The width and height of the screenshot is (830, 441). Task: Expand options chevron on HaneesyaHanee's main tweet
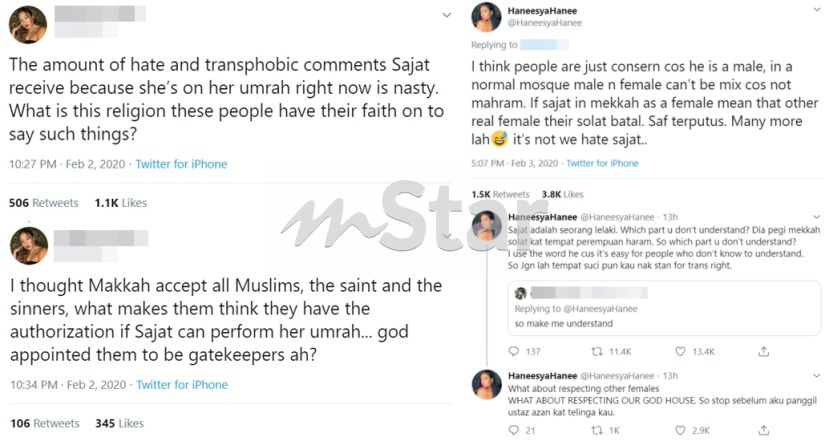point(817,10)
